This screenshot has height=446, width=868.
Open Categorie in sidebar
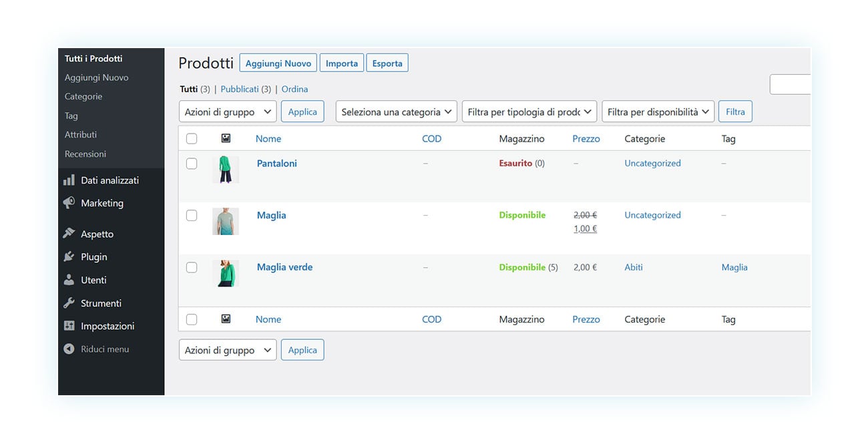(x=83, y=96)
